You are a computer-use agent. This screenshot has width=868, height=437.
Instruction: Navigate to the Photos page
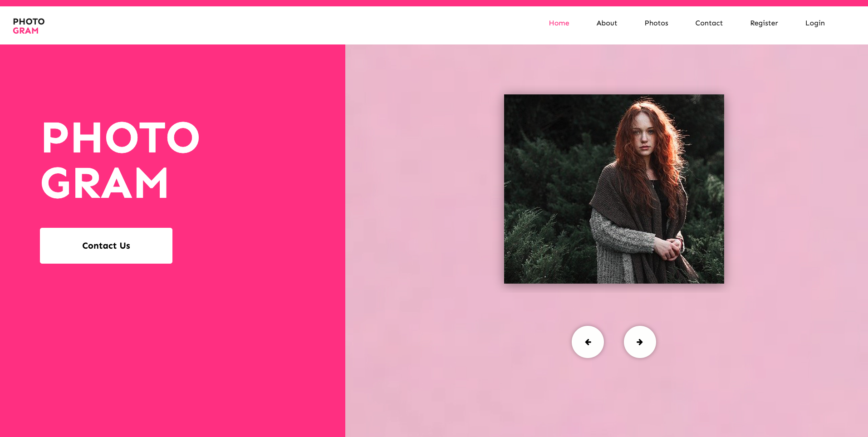click(656, 23)
